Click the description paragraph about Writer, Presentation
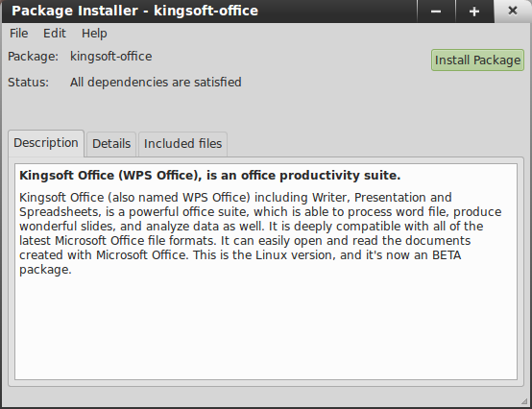 [x=260, y=233]
